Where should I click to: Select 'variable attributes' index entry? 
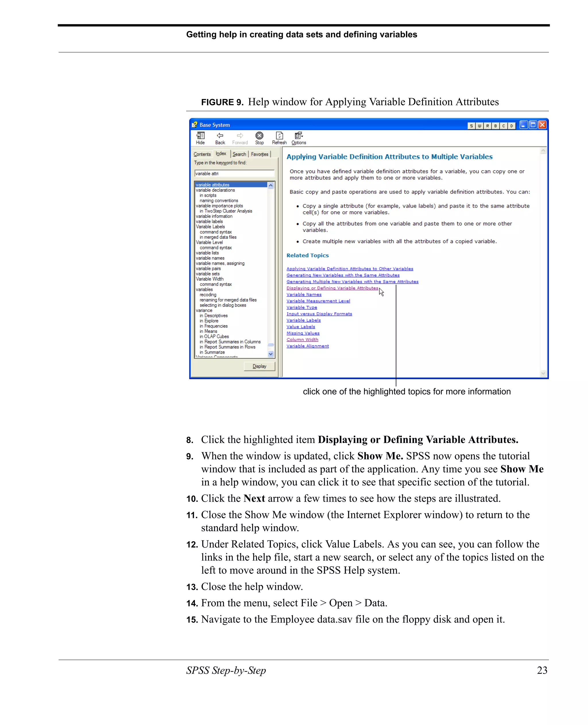click(231, 185)
